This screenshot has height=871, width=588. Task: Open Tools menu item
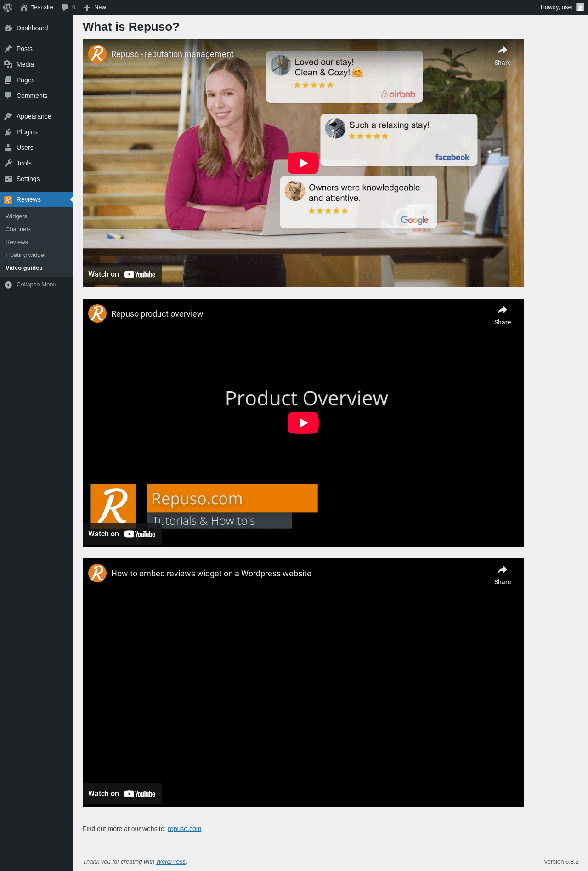click(x=37, y=163)
